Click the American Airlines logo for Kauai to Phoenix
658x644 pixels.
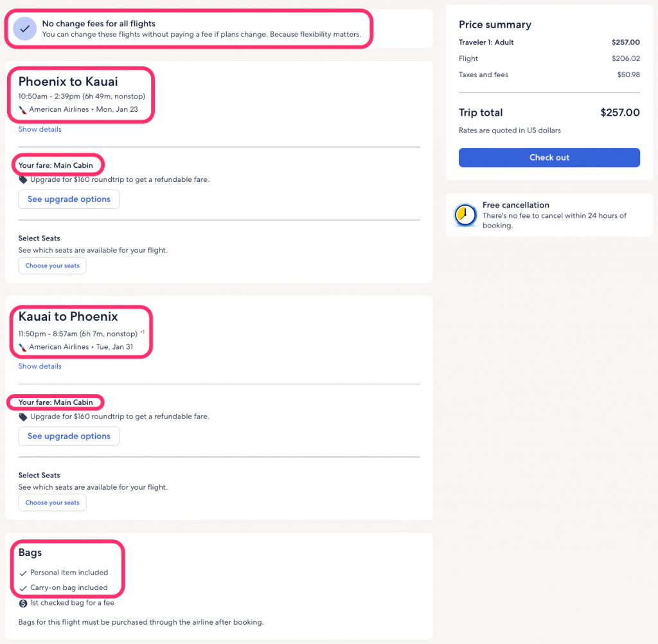coord(22,348)
